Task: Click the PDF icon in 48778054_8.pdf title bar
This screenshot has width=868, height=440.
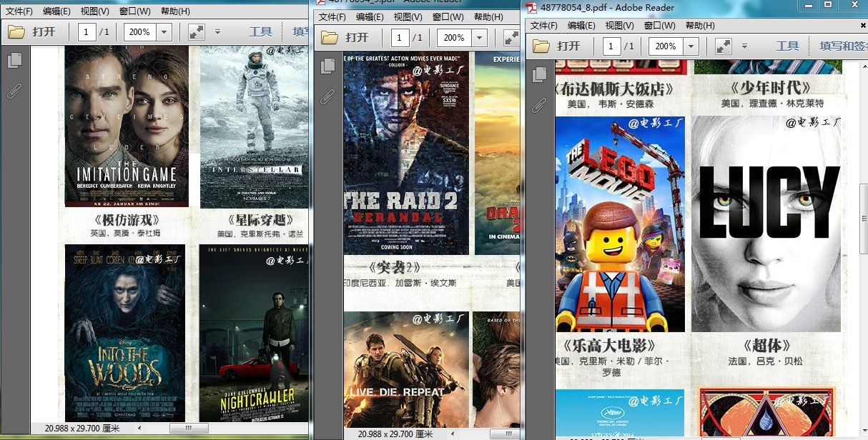Action: [x=531, y=7]
